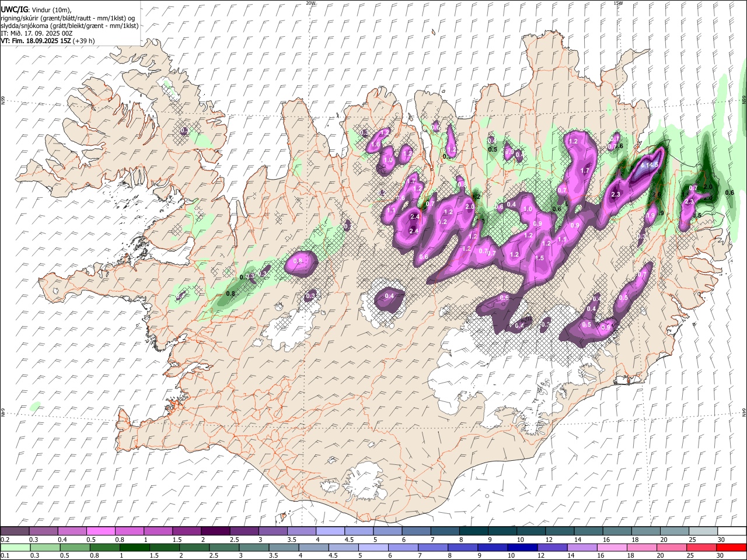The image size is (747, 560).
Task: Select the pale grey snow swatch at 25
Action: (703, 531)
